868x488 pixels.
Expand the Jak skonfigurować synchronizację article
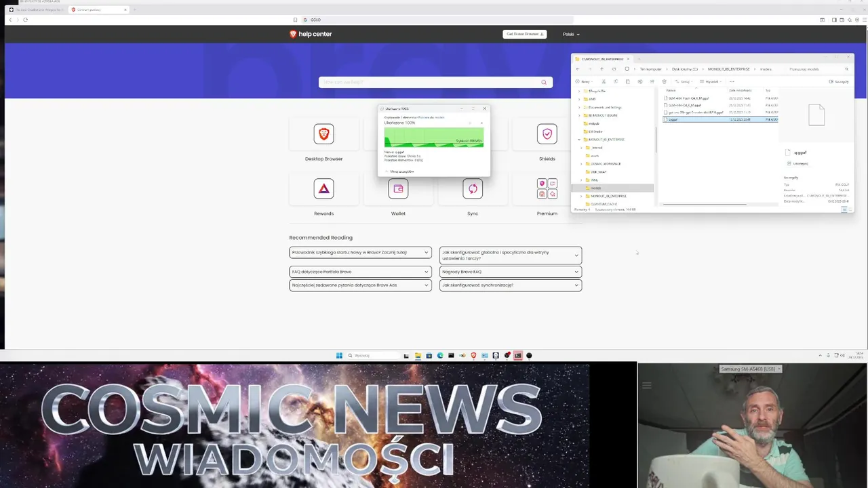click(x=511, y=285)
